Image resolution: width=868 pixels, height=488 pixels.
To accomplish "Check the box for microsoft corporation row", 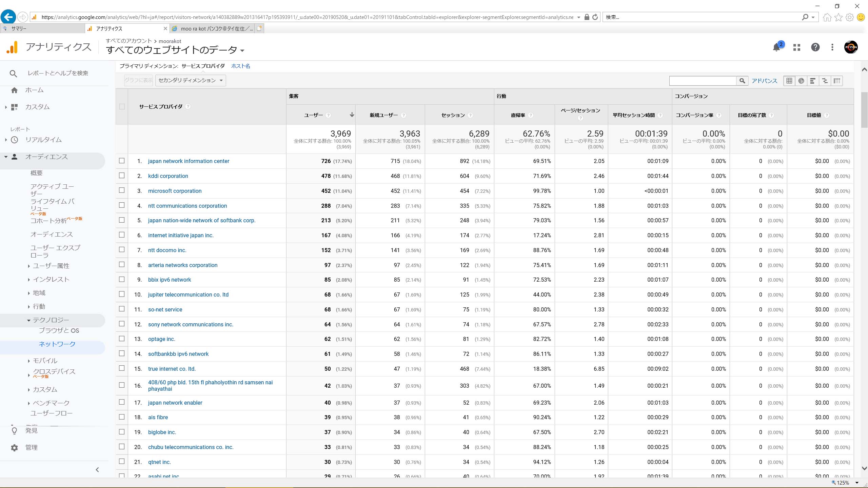I will click(x=122, y=190).
